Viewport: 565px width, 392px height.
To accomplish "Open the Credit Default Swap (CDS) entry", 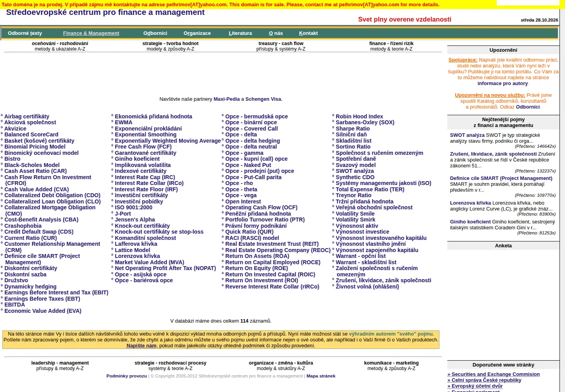I will (x=39, y=232).
